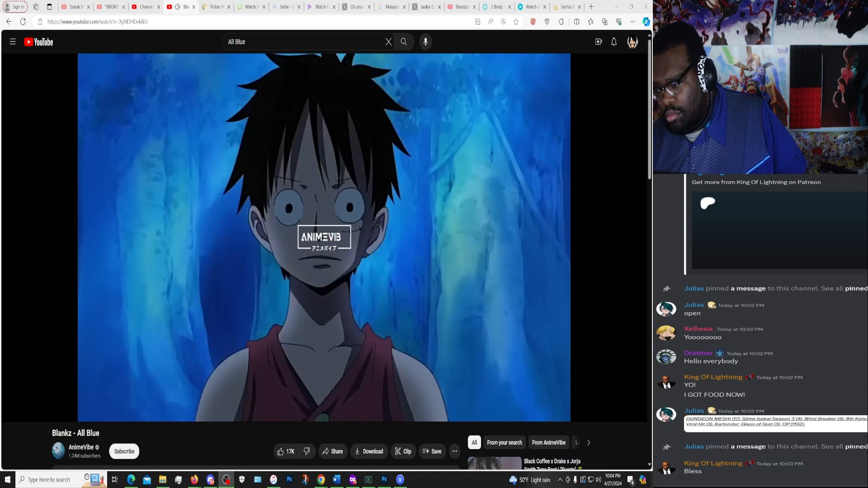This screenshot has height=488, width=868.
Task: Open the browser favorites list icon
Action: pos(591,22)
